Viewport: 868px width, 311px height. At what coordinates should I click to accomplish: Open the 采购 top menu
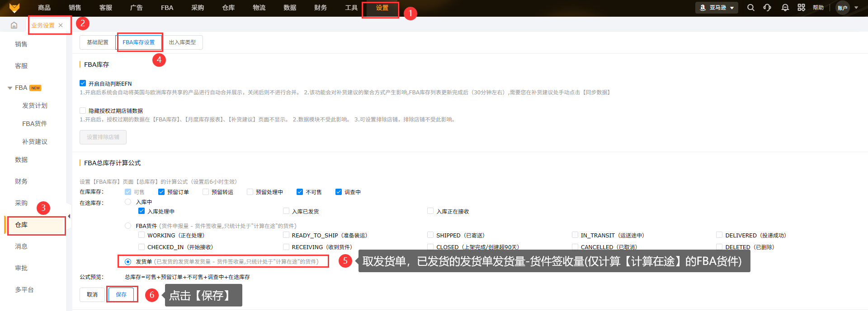click(198, 8)
